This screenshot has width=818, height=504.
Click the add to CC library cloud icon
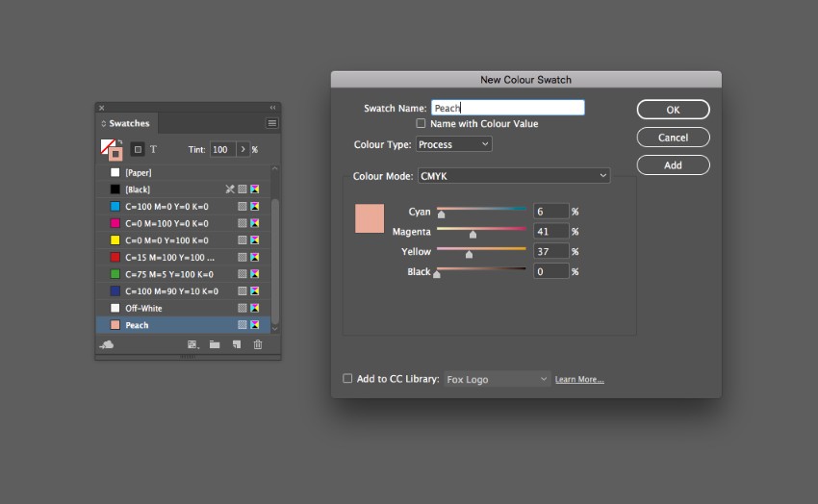tap(107, 344)
